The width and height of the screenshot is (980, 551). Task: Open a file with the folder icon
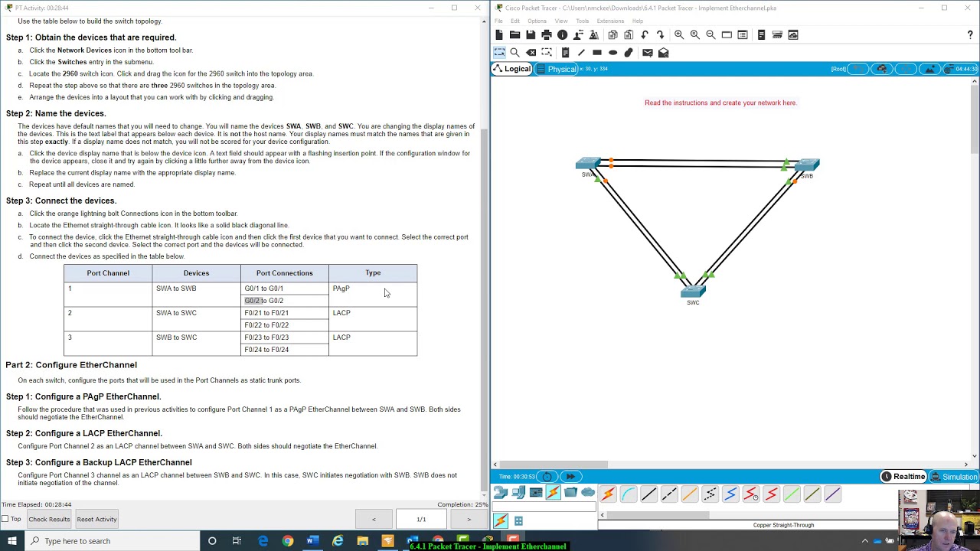514,35
